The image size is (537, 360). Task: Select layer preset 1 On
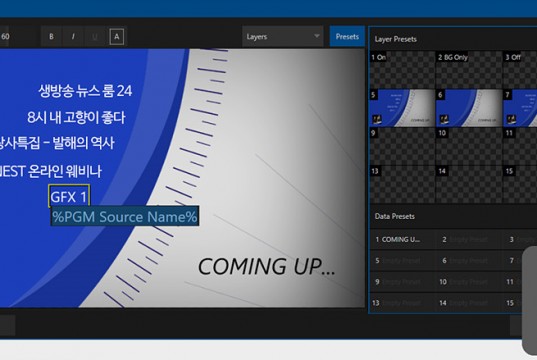coord(402,70)
